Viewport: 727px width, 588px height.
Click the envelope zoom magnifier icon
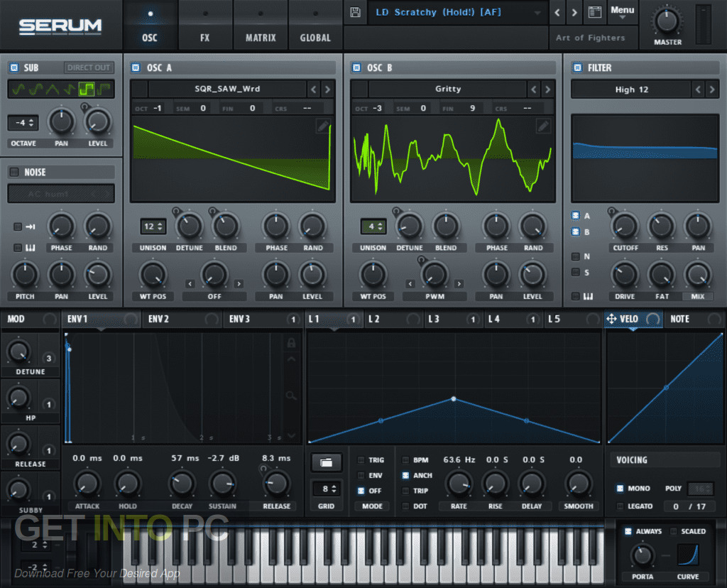[291, 396]
